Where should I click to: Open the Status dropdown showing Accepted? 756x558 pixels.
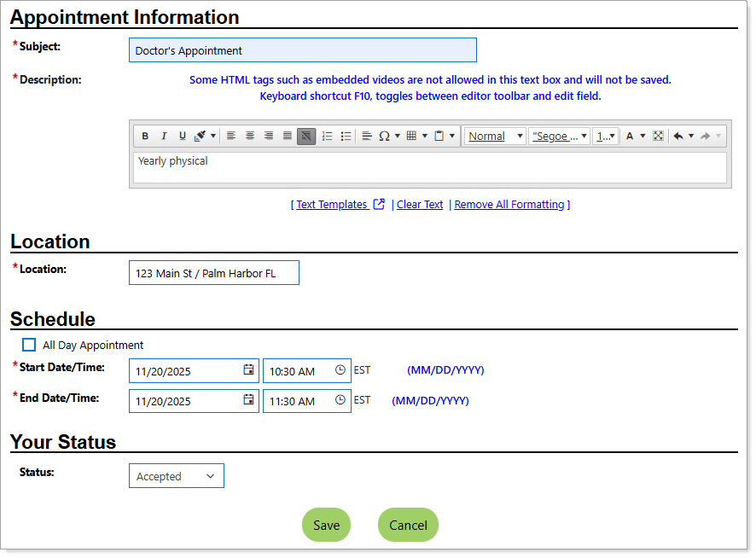pos(177,476)
